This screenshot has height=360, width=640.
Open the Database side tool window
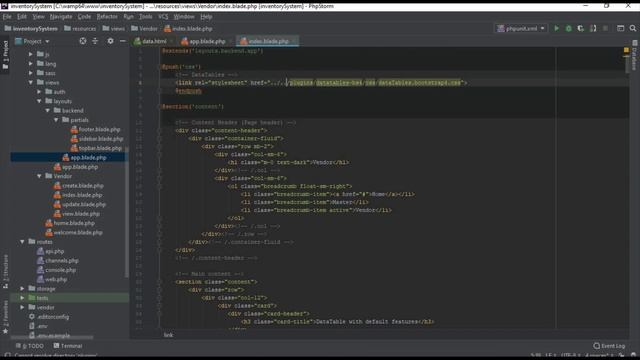(634, 56)
